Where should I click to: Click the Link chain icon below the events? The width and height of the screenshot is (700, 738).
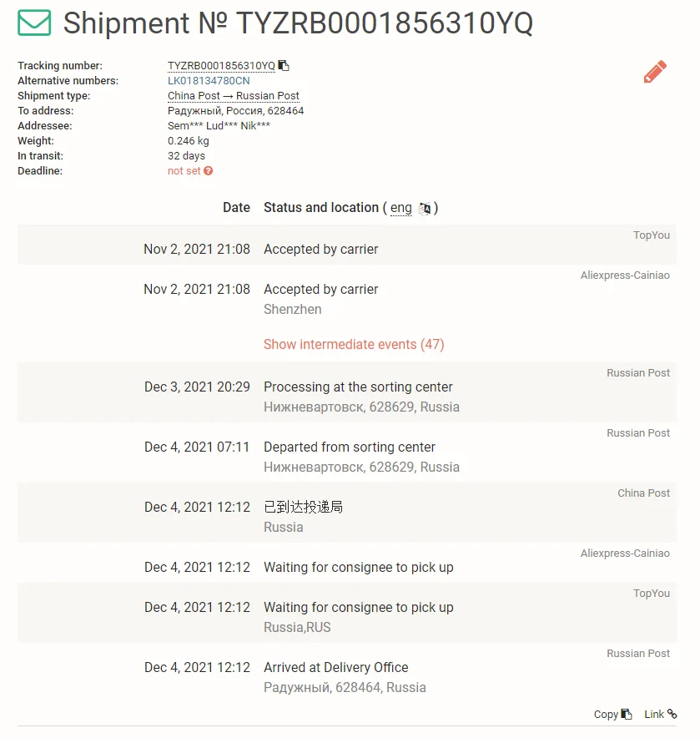coord(672,714)
